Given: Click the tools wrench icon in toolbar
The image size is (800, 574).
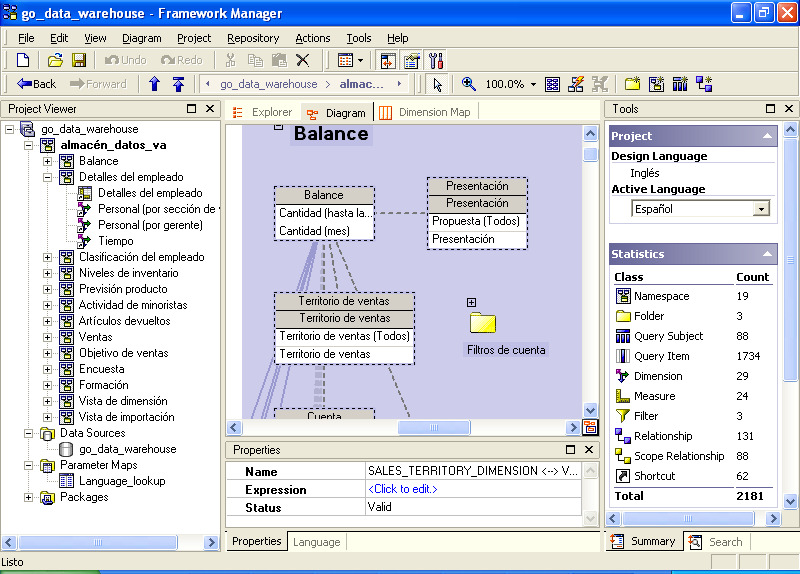Looking at the screenshot, I should click(436, 60).
